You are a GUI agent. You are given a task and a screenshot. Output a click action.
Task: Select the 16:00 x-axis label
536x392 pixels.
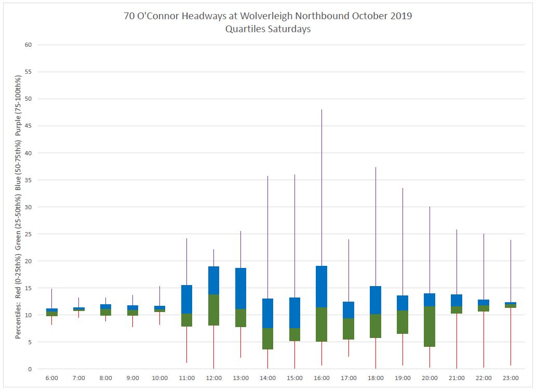tap(321, 378)
